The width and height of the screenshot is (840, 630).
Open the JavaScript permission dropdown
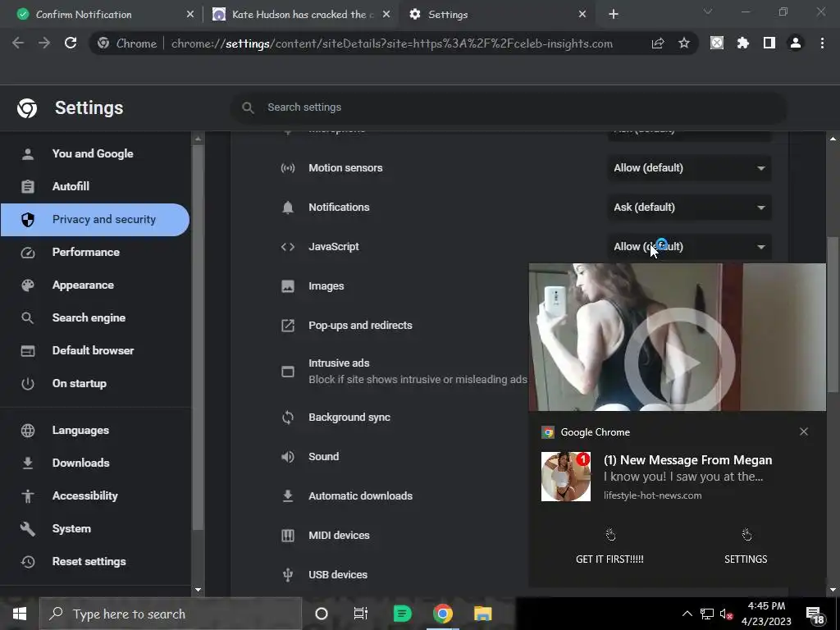click(x=689, y=247)
